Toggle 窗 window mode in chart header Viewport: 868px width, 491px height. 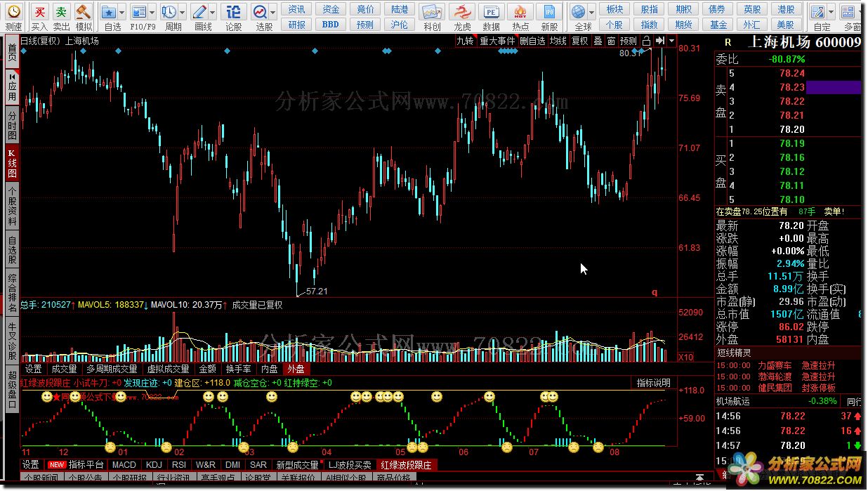click(x=611, y=41)
